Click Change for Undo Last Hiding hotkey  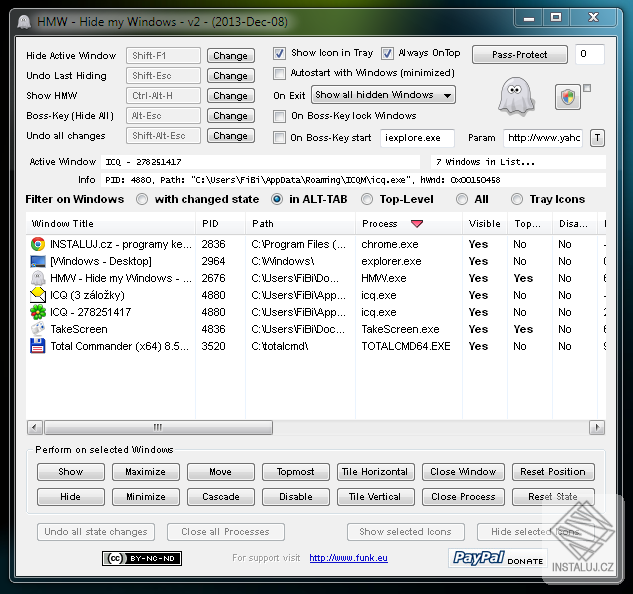click(x=231, y=76)
